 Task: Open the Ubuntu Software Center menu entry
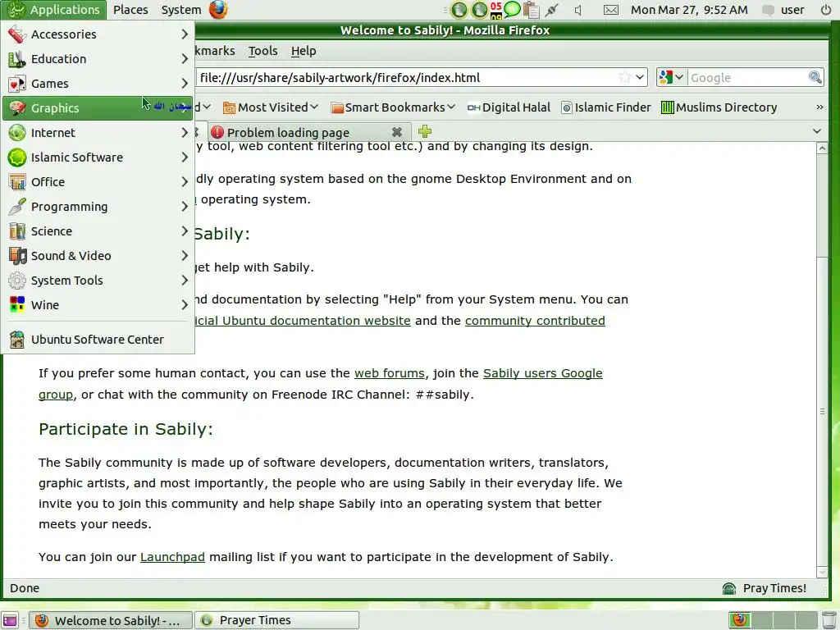point(98,339)
